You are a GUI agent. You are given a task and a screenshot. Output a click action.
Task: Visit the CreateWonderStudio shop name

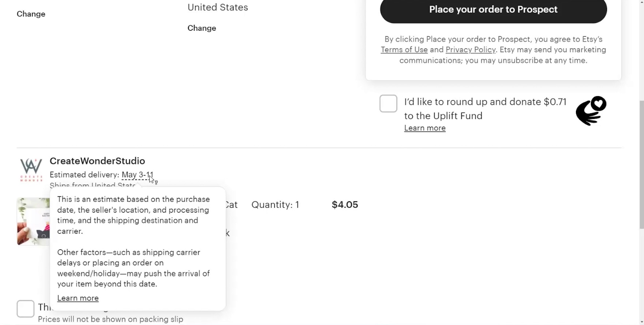97,161
